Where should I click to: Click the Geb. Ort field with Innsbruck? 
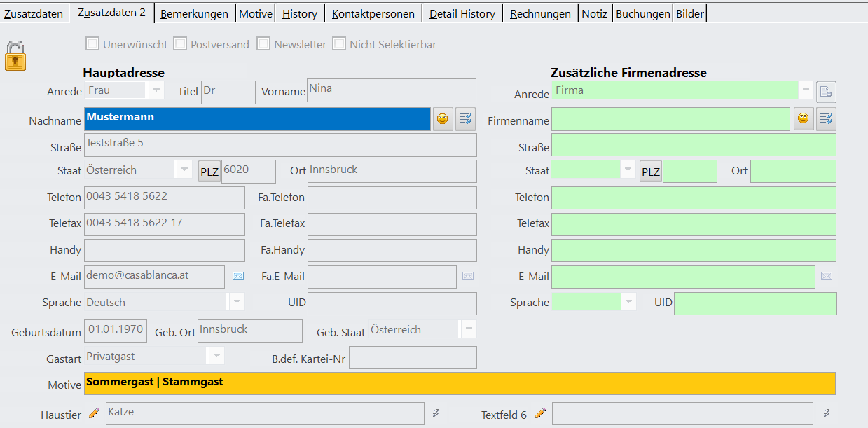(250, 331)
